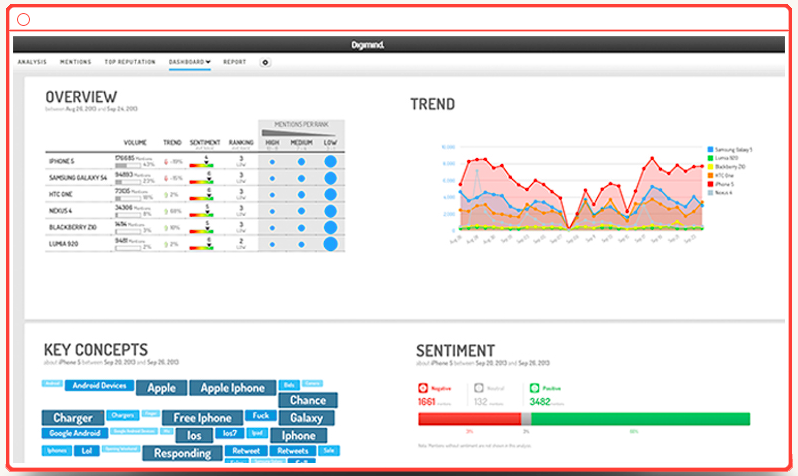
Task: Select the Lumia 920 row label
Action: (x=64, y=244)
